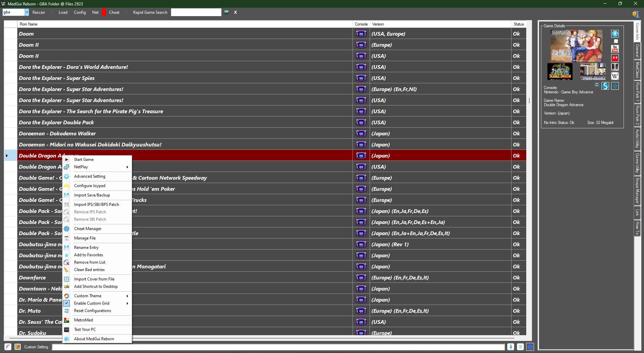
Task: Toggle Enable Custom Grid checkmark in menu
Action: pos(67,303)
